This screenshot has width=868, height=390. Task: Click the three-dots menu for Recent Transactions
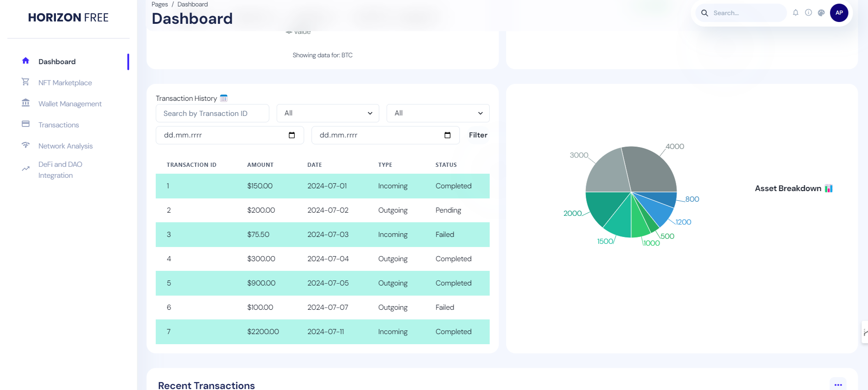838,385
